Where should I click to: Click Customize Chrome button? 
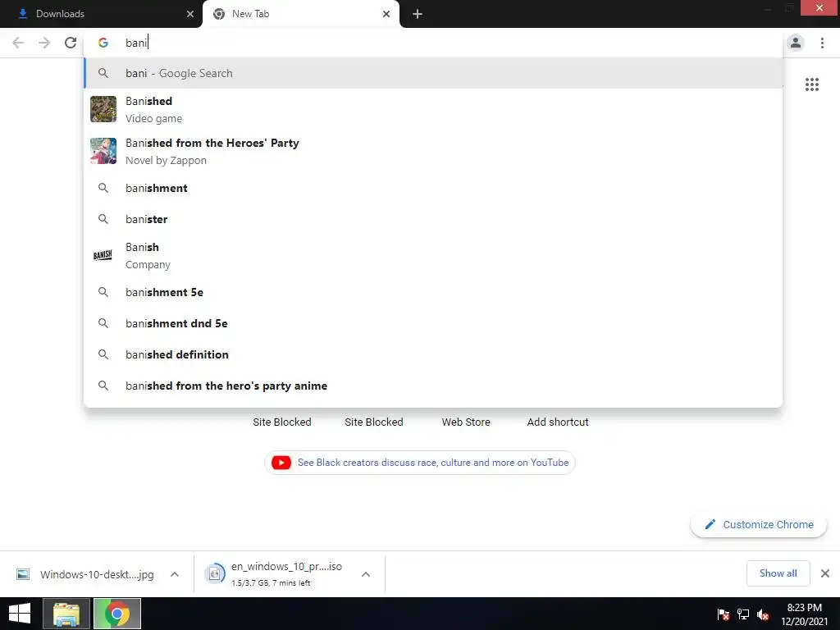(759, 524)
